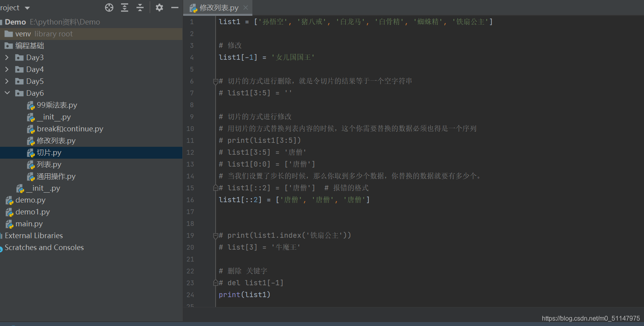Click the Python file icon of 切片.py
644x326 pixels.
[30, 153]
